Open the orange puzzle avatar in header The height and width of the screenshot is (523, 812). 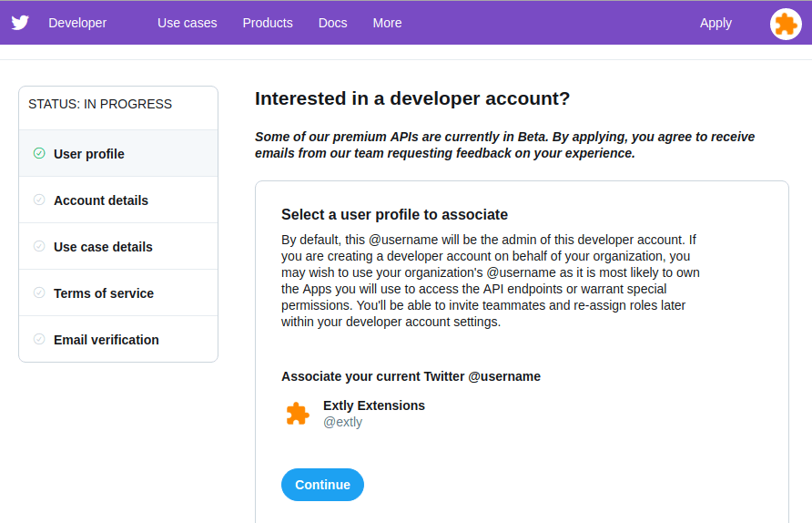(786, 24)
